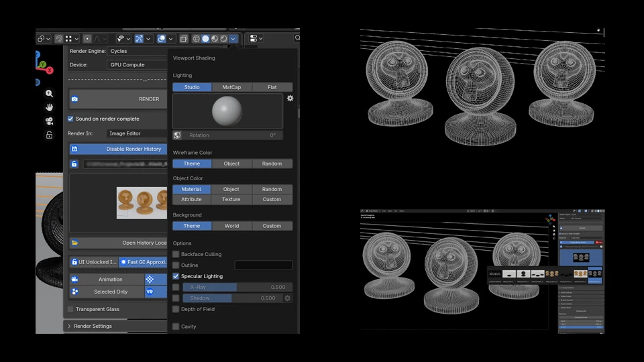The image size is (644, 362).
Task: Toggle Fast GI Approximation button
Action: [x=143, y=262]
